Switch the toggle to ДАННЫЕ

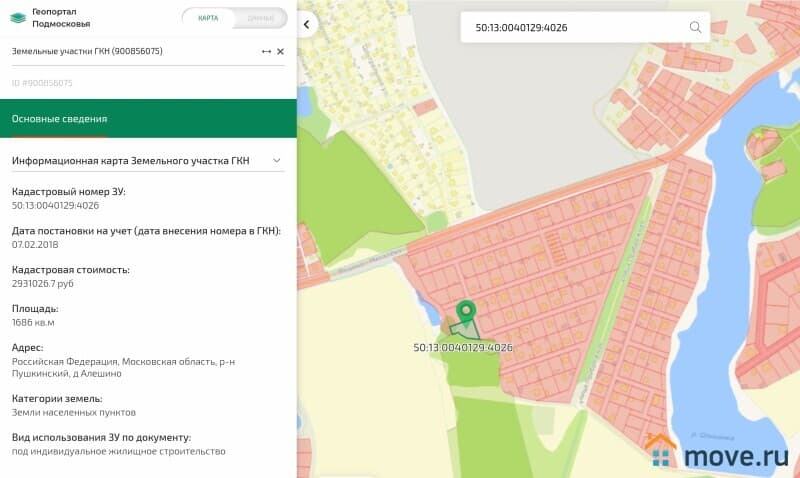(260, 18)
